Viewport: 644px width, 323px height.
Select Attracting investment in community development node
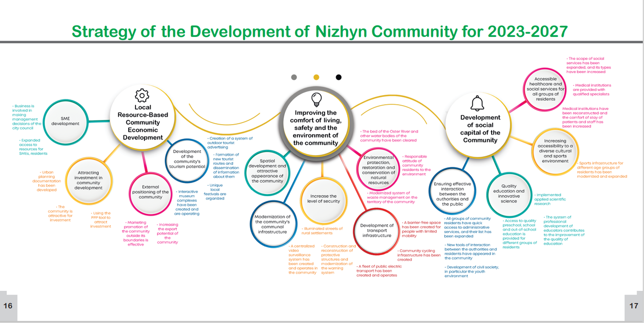pyautogui.click(x=88, y=180)
